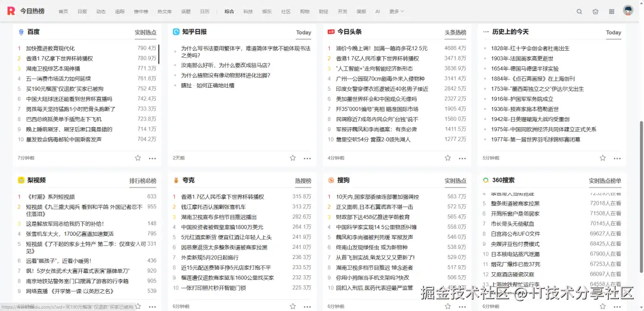Click the 知乎日报 logo icon

[x=176, y=32]
